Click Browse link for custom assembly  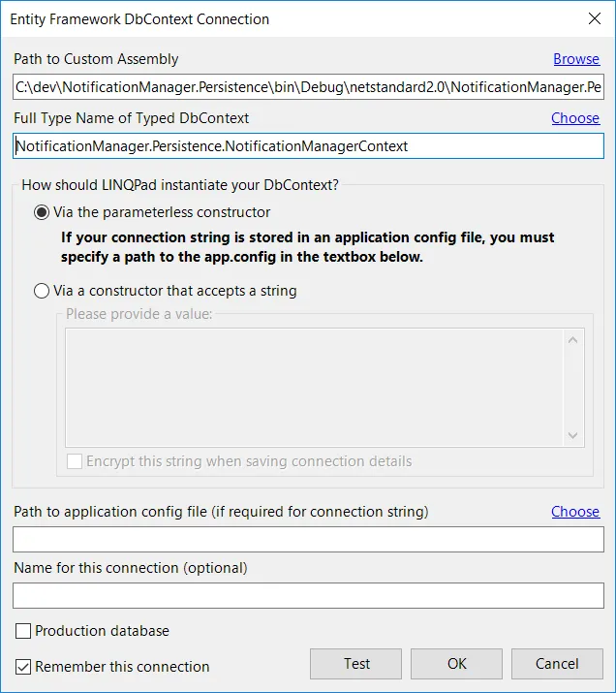click(576, 59)
